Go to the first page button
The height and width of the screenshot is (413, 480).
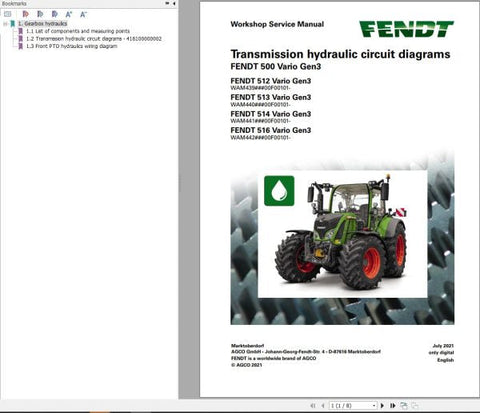[313, 405]
